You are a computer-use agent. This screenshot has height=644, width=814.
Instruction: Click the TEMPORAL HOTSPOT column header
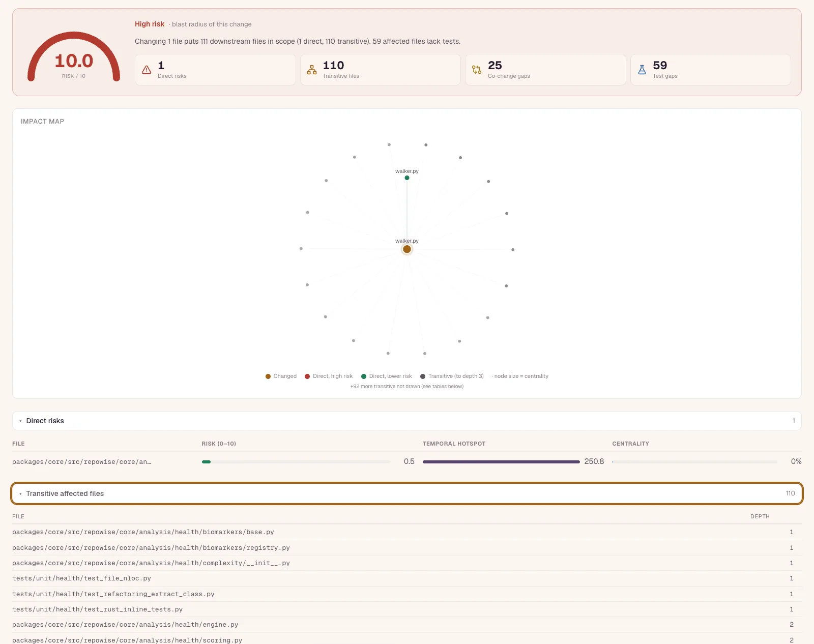[x=454, y=444]
